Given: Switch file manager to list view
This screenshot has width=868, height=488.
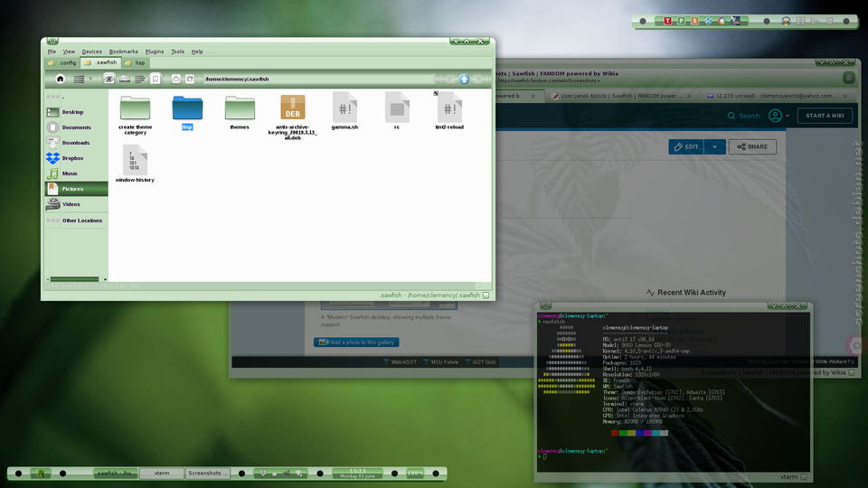Looking at the screenshot, I should pyautogui.click(x=80, y=80).
